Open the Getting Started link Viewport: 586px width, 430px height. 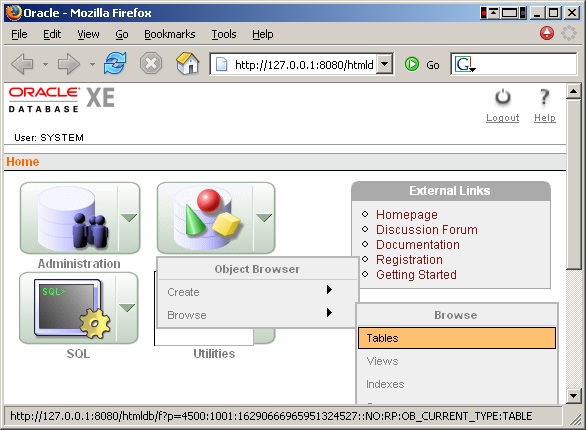[x=416, y=275]
